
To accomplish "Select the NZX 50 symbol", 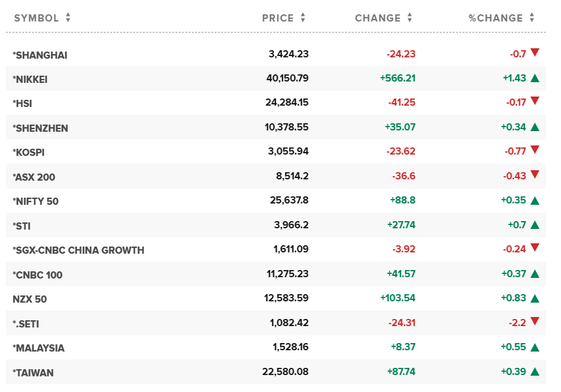I will 29,299.
